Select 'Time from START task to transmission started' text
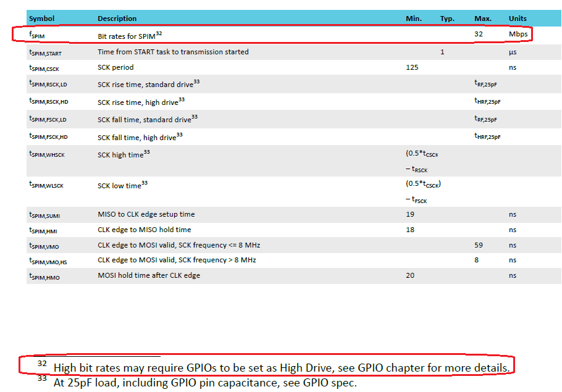The width and height of the screenshot is (562, 392). click(x=173, y=52)
